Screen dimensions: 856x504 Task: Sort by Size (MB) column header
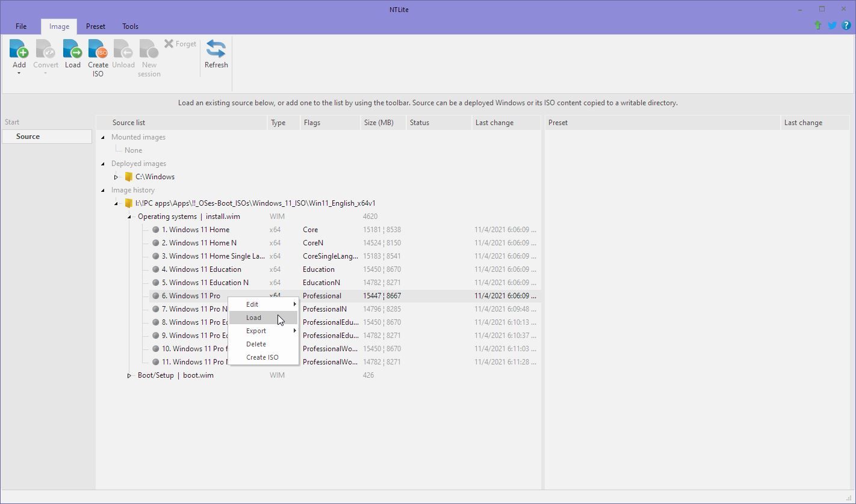[383, 123]
